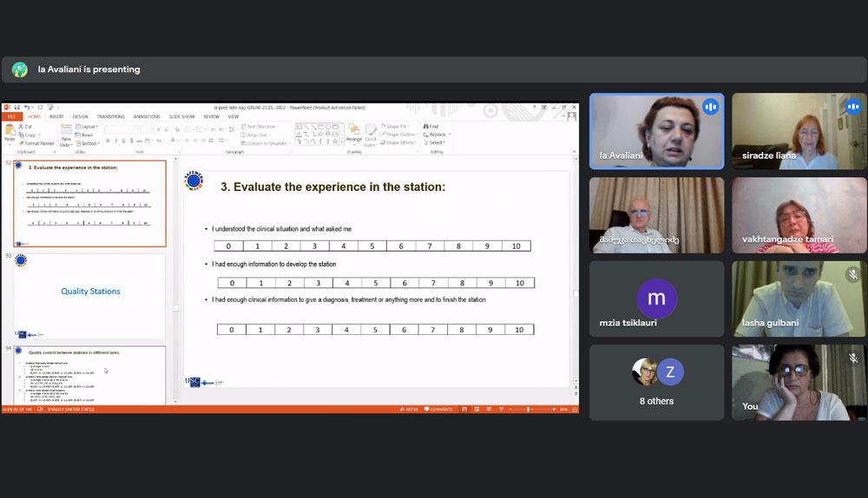The height and width of the screenshot is (498, 868).
Task: Toggle Italic formatting in Font group
Action: pos(116,141)
